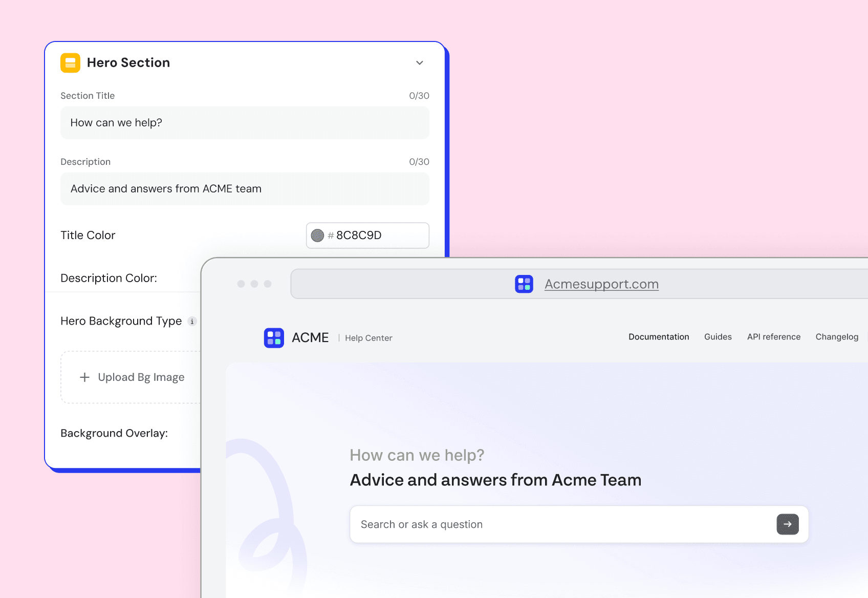This screenshot has width=868, height=598.
Task: Click the Changelog navigation link
Action: [x=837, y=337]
